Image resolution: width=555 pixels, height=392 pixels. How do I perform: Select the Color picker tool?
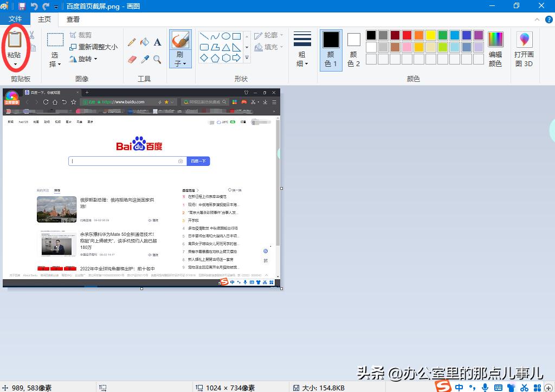point(144,58)
